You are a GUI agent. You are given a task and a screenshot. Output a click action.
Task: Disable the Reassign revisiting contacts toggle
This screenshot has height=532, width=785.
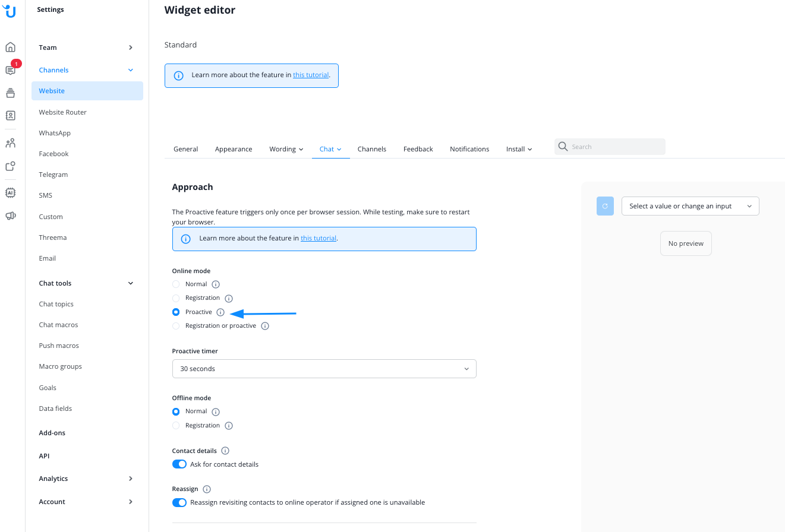point(179,502)
